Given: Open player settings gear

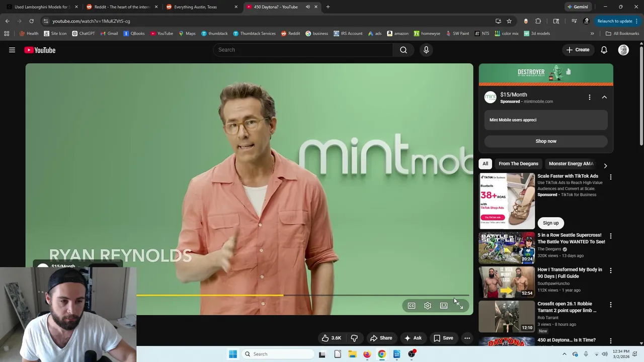Looking at the screenshot, I should click(x=428, y=306).
